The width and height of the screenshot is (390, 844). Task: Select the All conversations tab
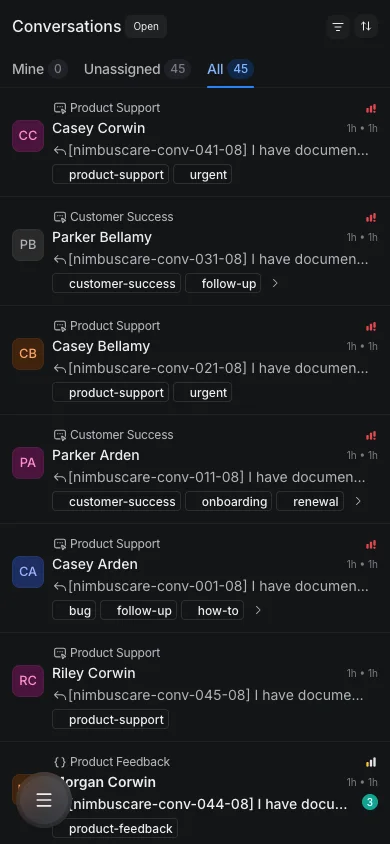click(x=230, y=69)
